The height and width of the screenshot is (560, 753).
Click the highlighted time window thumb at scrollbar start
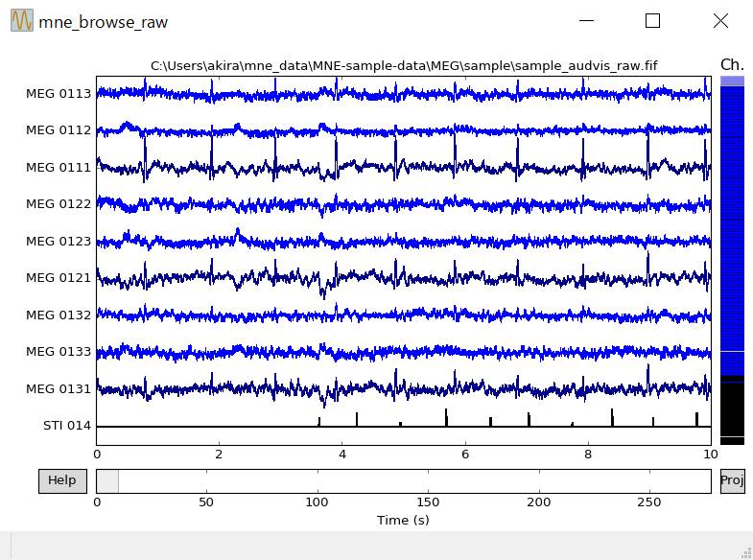click(x=107, y=480)
